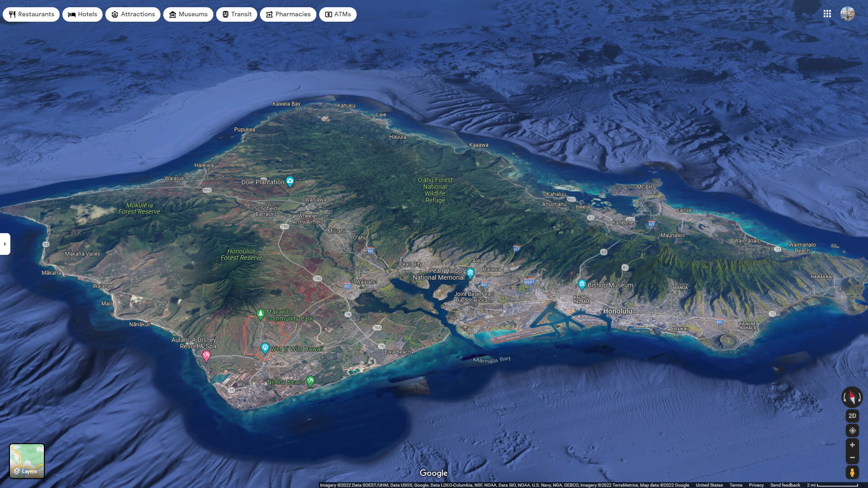
Task: Click the profile avatar
Action: click(x=846, y=14)
